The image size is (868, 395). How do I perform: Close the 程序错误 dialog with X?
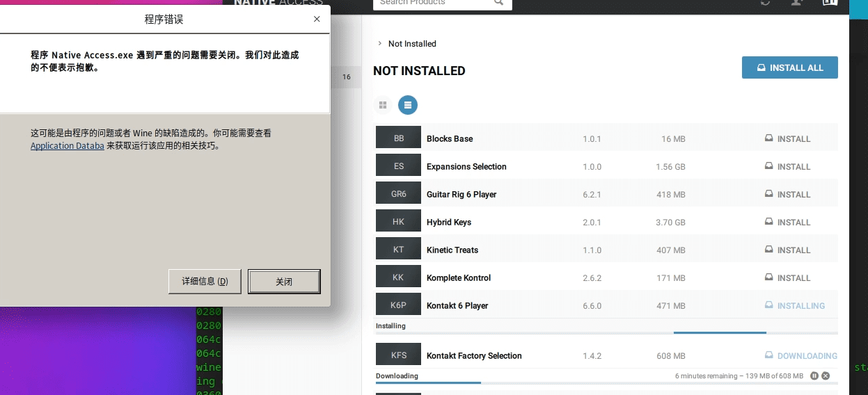tap(317, 19)
